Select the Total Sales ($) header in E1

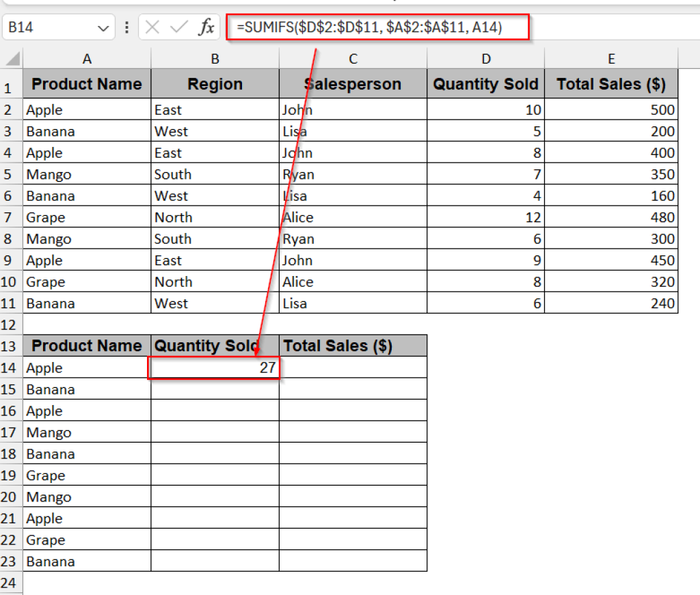[611, 83]
